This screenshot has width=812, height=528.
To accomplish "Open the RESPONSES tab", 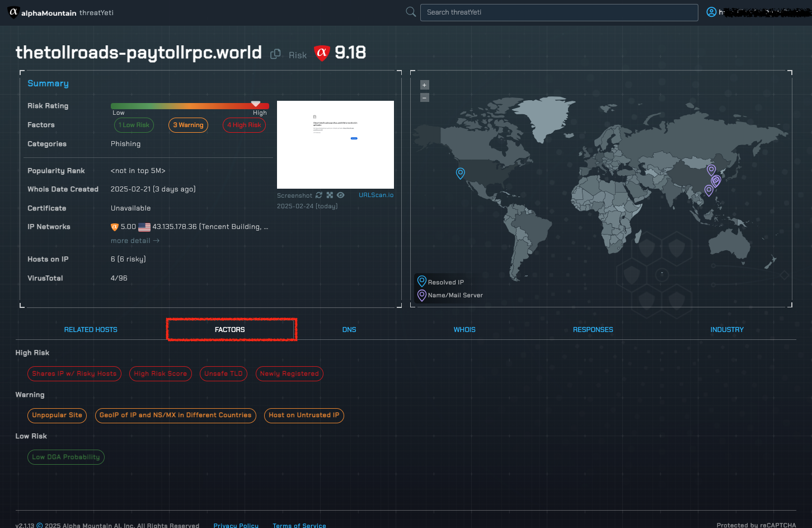I will [593, 330].
